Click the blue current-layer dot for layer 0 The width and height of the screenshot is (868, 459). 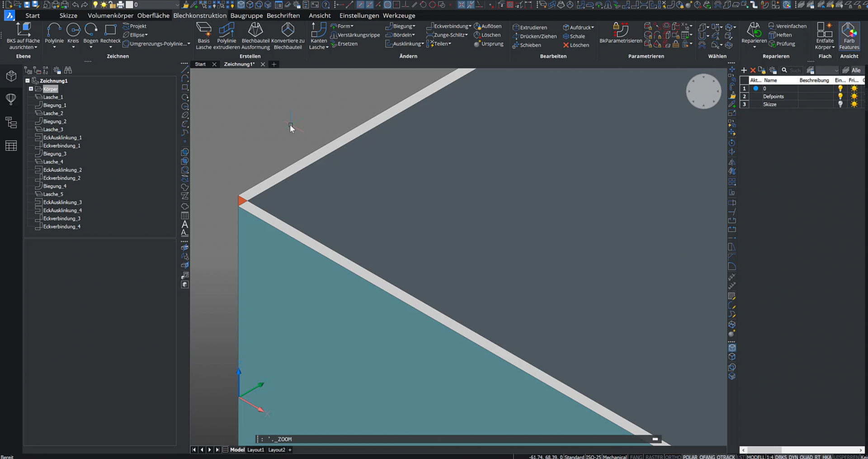(x=755, y=89)
